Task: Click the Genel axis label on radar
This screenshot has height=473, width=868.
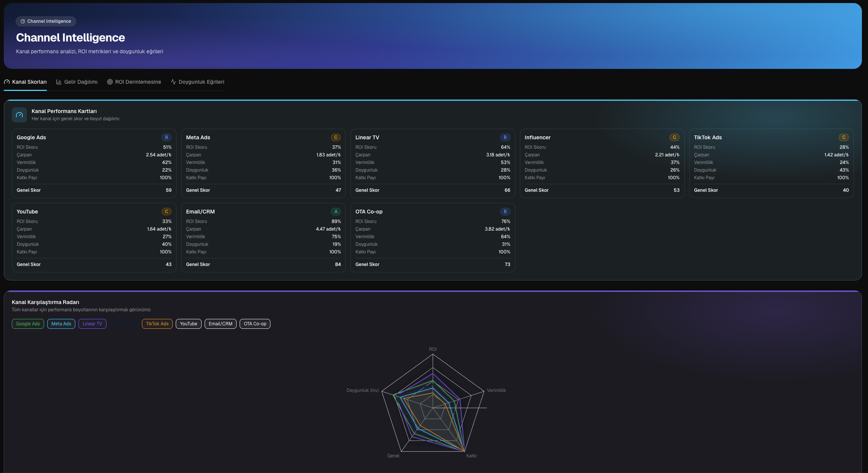Action: (393, 456)
